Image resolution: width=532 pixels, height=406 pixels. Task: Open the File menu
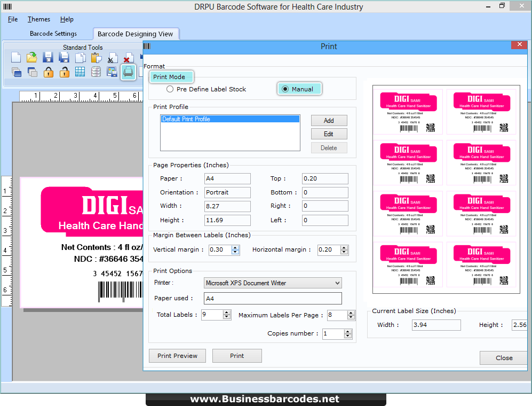(x=13, y=19)
